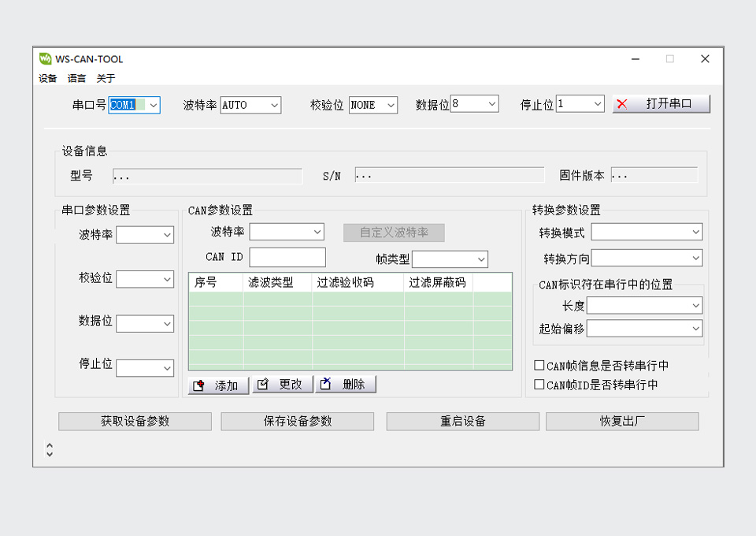Image resolution: width=756 pixels, height=536 pixels.
Task: Open the 关于 menu
Action: pyautogui.click(x=106, y=78)
